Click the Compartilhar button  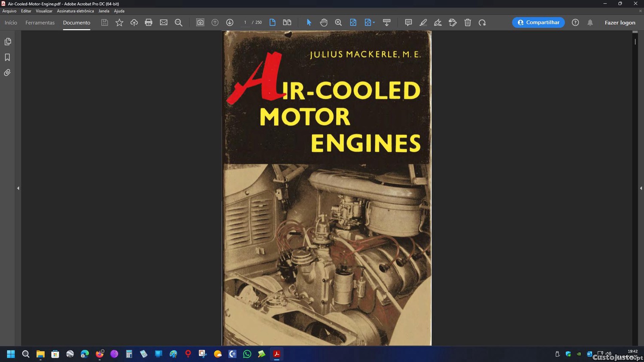pyautogui.click(x=538, y=22)
